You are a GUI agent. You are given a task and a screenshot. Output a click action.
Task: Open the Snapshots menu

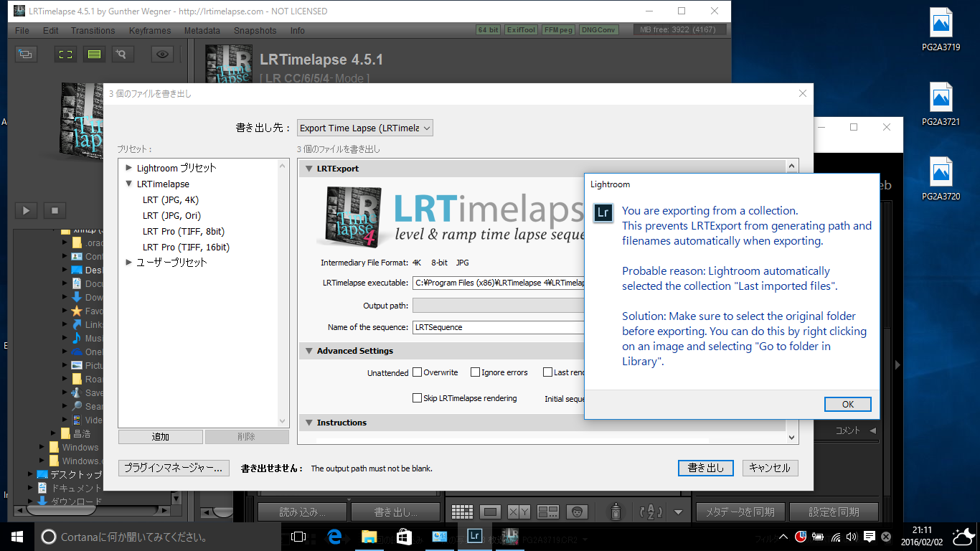[255, 31]
